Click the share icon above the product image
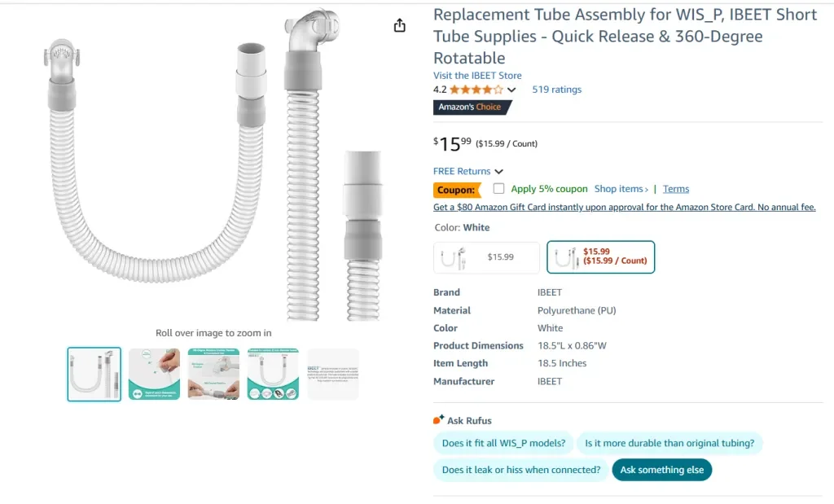 click(399, 26)
